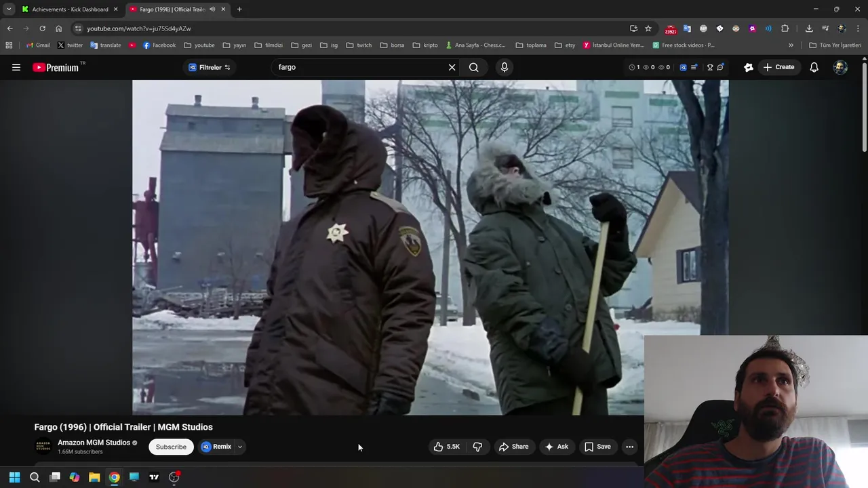The width and height of the screenshot is (868, 488).
Task: Open the Tüm Yer İşaretleri folder
Action: (x=835, y=45)
